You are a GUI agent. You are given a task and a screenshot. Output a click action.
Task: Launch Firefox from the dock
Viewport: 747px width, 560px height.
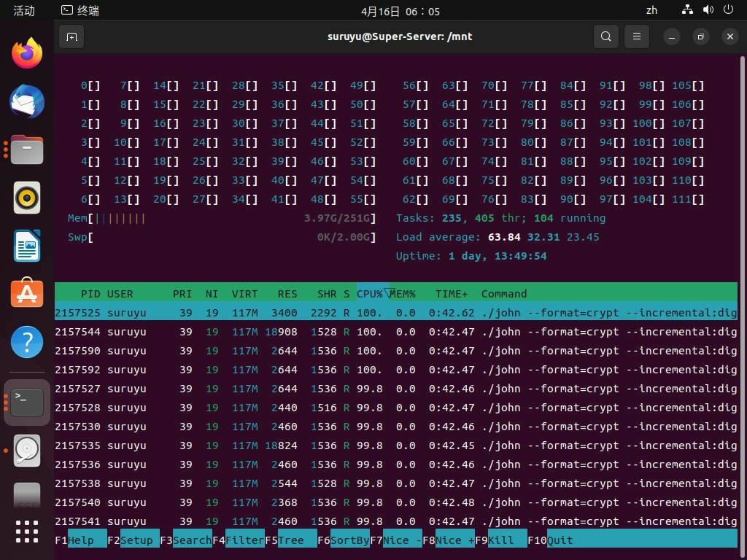(x=27, y=53)
